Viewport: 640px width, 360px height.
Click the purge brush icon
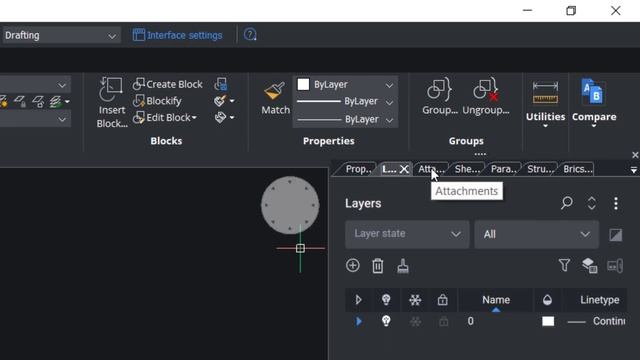point(403,266)
